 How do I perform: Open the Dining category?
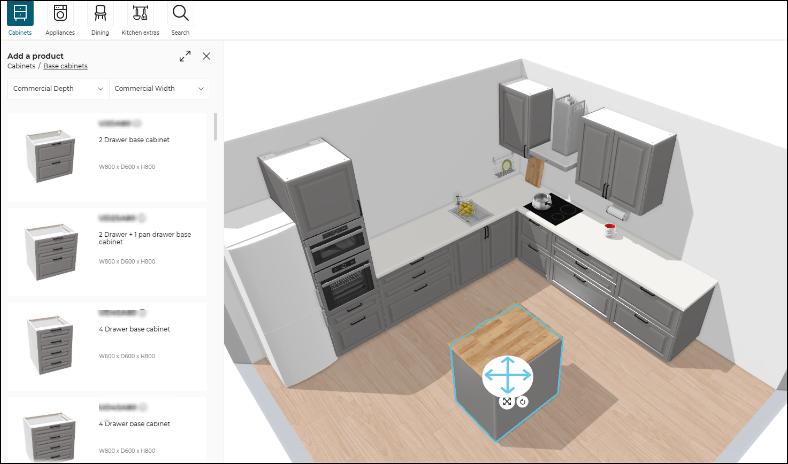pyautogui.click(x=100, y=19)
